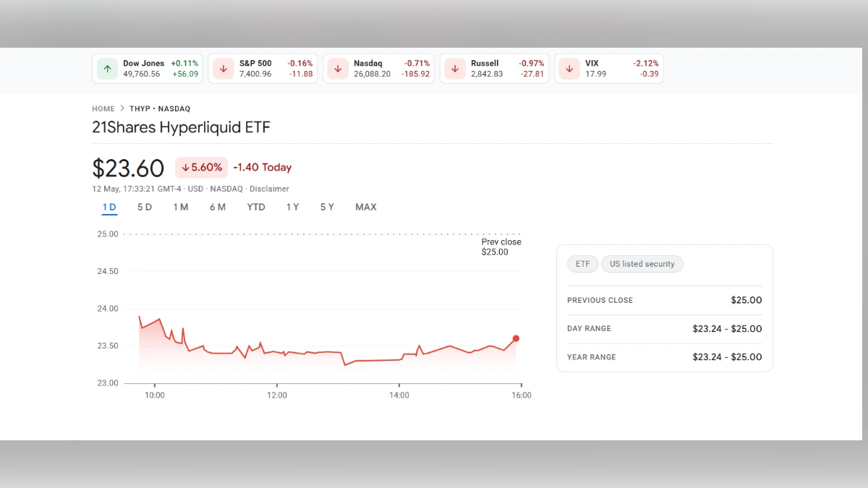
Task: Go to HOME breadcrumb link
Action: pos(103,108)
